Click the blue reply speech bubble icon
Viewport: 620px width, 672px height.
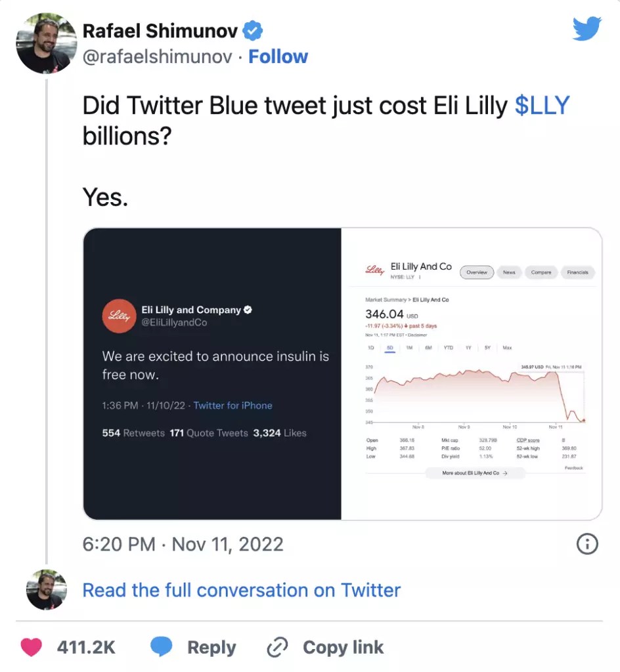click(x=161, y=646)
